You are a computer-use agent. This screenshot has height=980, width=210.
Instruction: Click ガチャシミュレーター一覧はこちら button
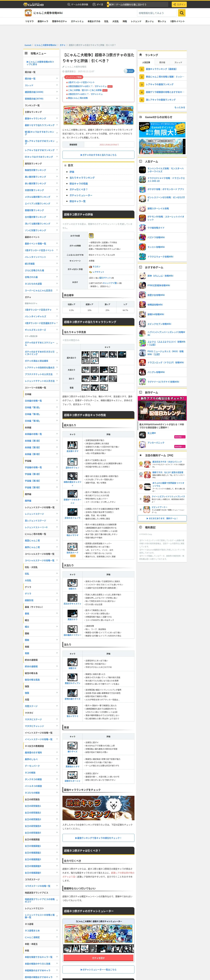coord(98,970)
